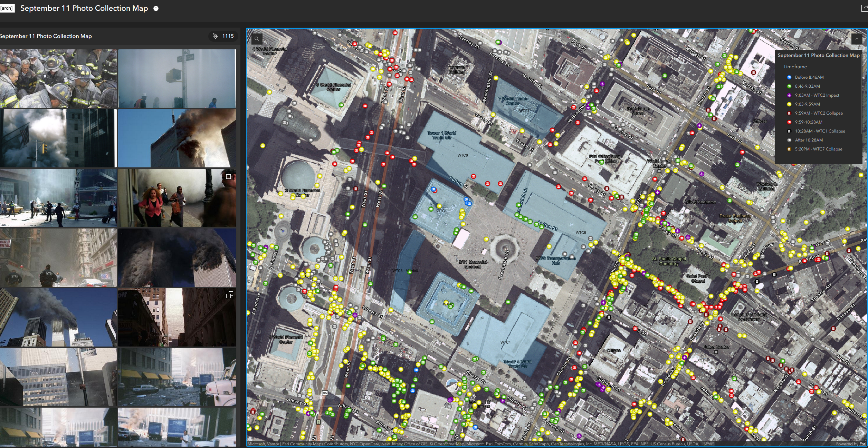
Task: Click the 'WTC Transportation Hub' map label
Action: 555,261
